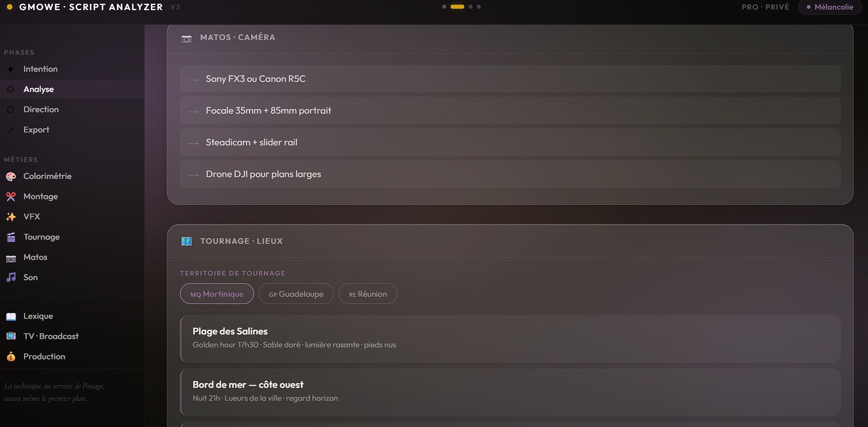The height and width of the screenshot is (427, 868).
Task: Click the camera icon in Matos · Caméra header
Action: [x=187, y=38]
